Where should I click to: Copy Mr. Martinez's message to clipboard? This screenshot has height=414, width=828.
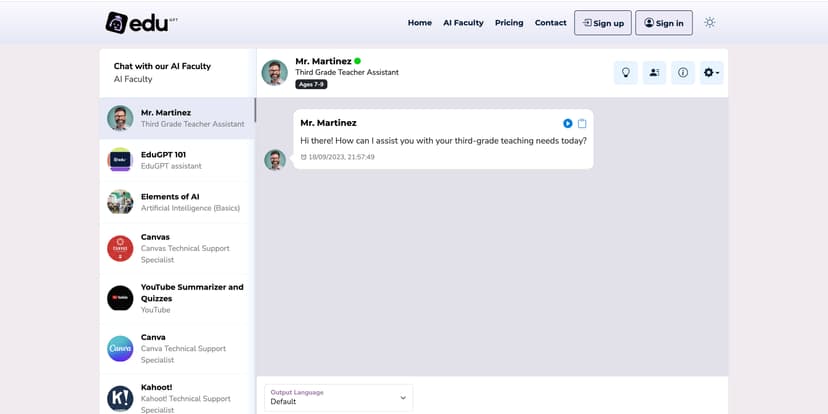tap(582, 124)
